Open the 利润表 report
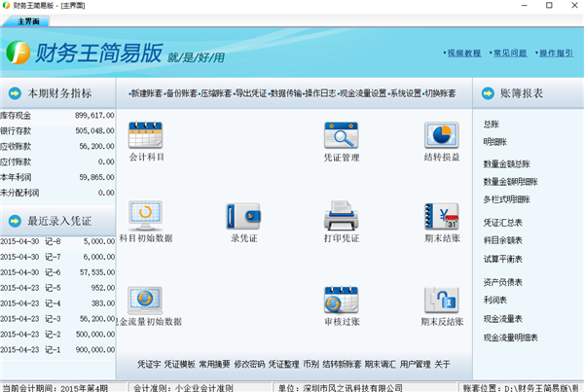This screenshot has width=584, height=392. (495, 300)
